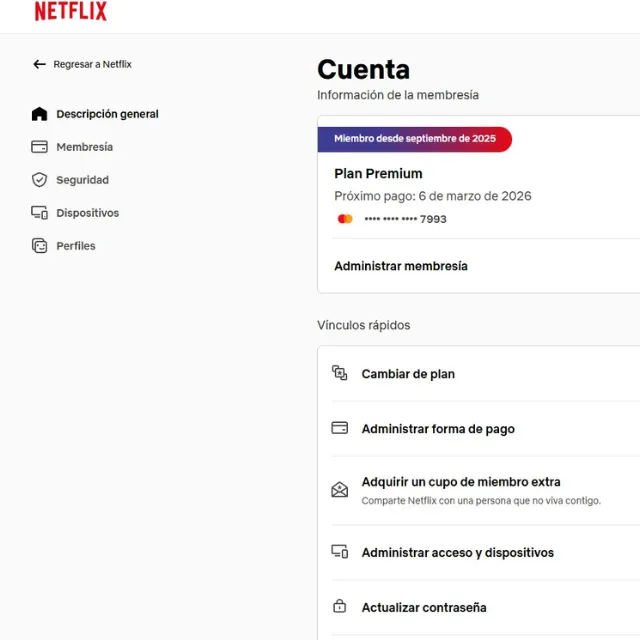640x640 pixels.
Task: Click the Mastercard logo icon
Action: [345, 219]
